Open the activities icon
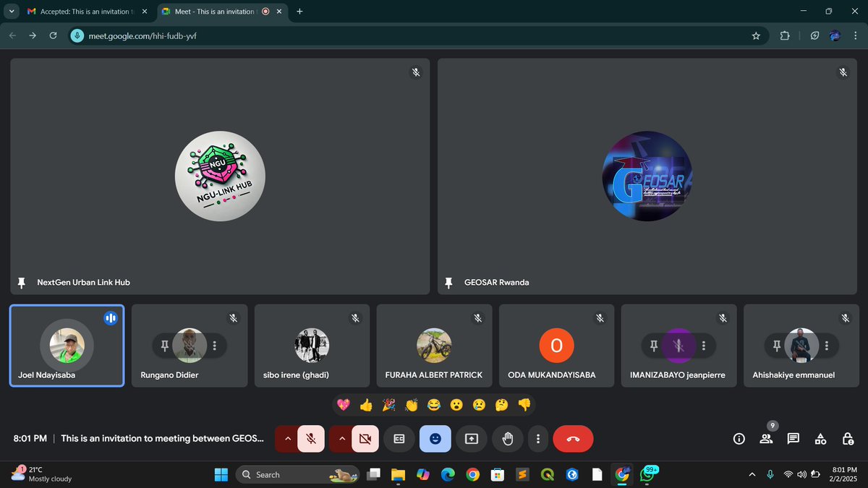The height and width of the screenshot is (488, 868). (x=820, y=438)
